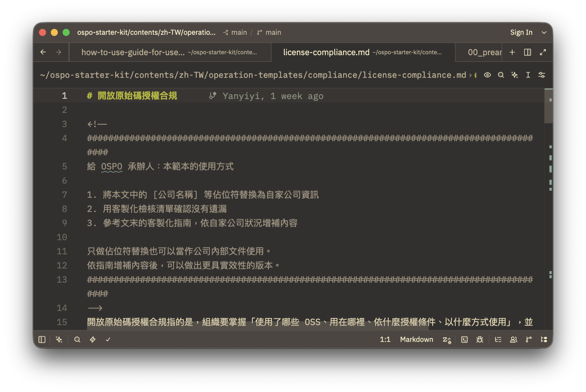586x392 pixels.
Task: Expand the chevron next to Sign In
Action: click(544, 33)
